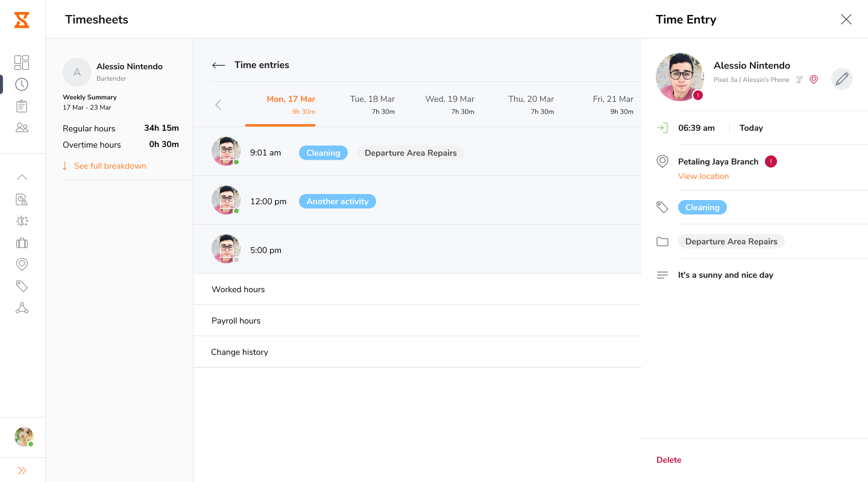The height and width of the screenshot is (482, 868).
Task: Go to previous week with left chevron
Action: pos(218,105)
